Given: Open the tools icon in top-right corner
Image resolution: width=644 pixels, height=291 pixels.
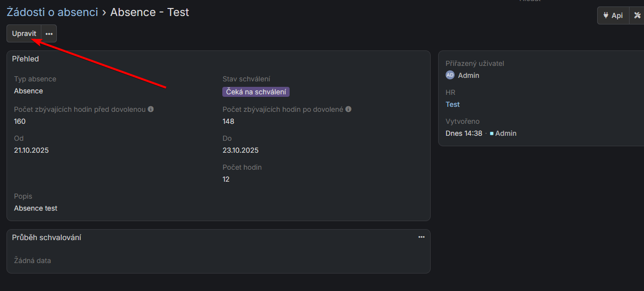Looking at the screenshot, I should 637,15.
